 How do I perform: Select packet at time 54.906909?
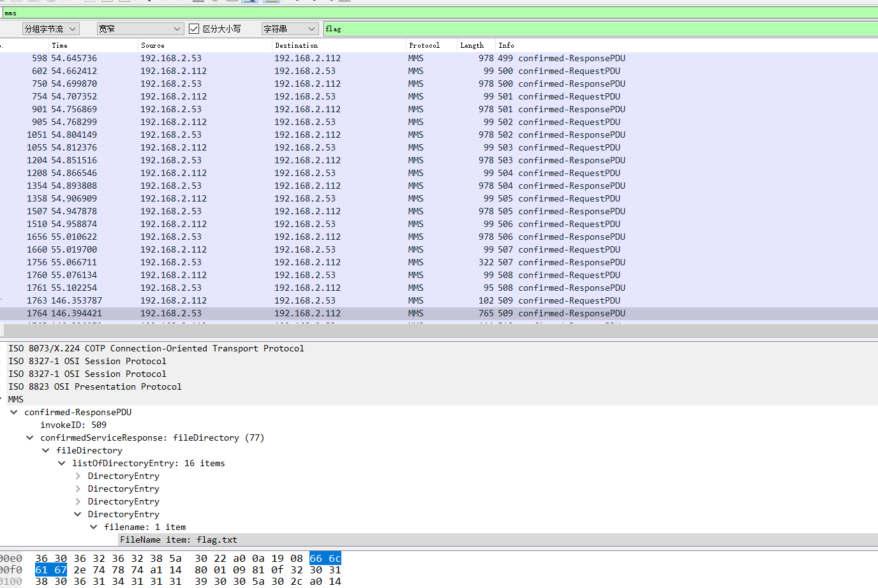coord(439,198)
